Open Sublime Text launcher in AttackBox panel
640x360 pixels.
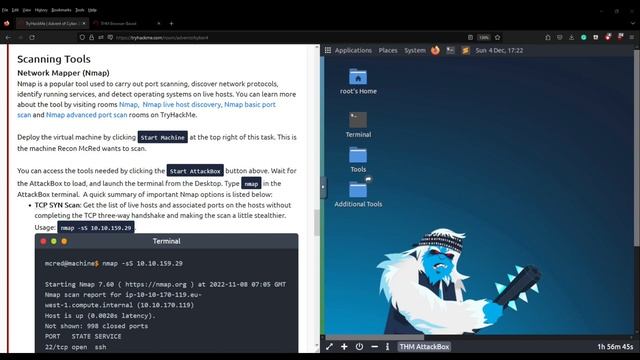(x=465, y=50)
